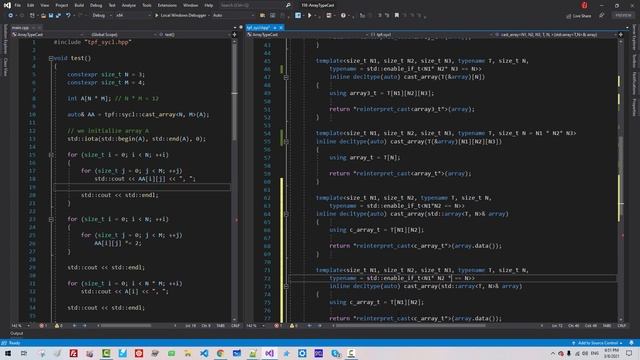Click the search magnifier icon
The height and width of the screenshot is (360, 640).
point(288,5)
